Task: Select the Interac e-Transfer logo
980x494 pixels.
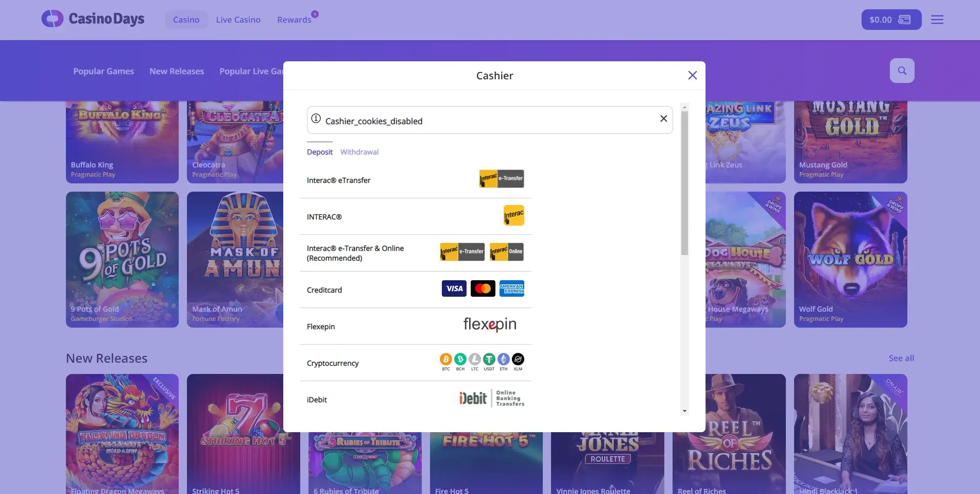Action: coord(501,179)
